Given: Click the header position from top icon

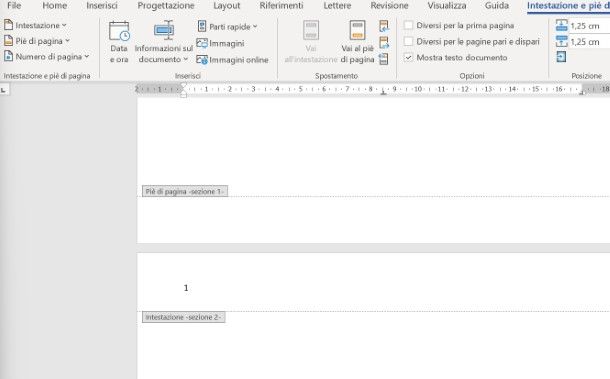Looking at the screenshot, I should coord(561,26).
